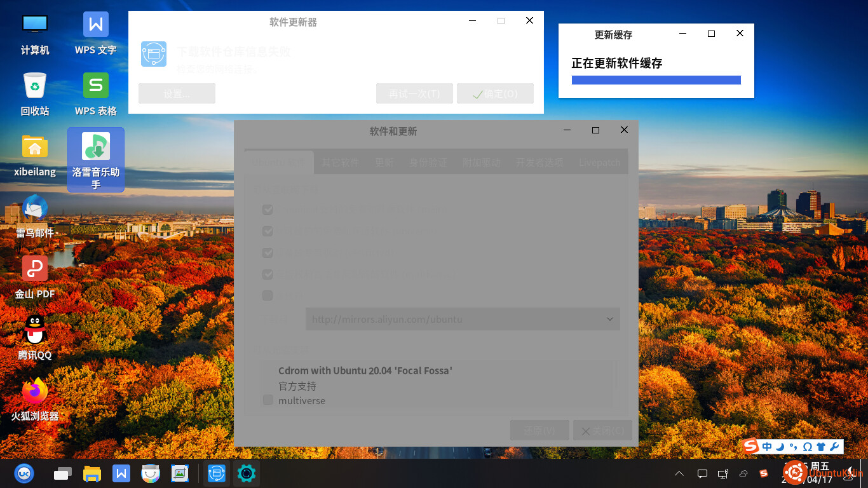Toggle the first checkbox in Ubuntu software list
The height and width of the screenshot is (488, 868).
coord(268,210)
